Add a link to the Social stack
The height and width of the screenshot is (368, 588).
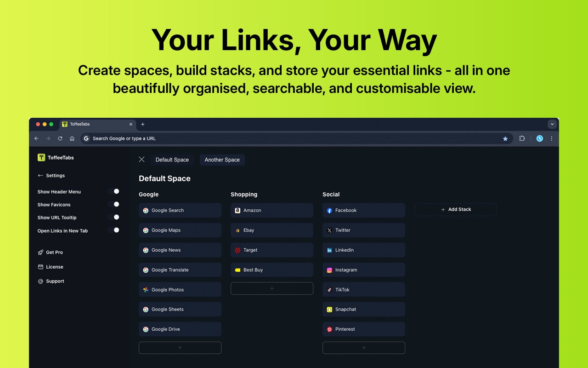364,348
